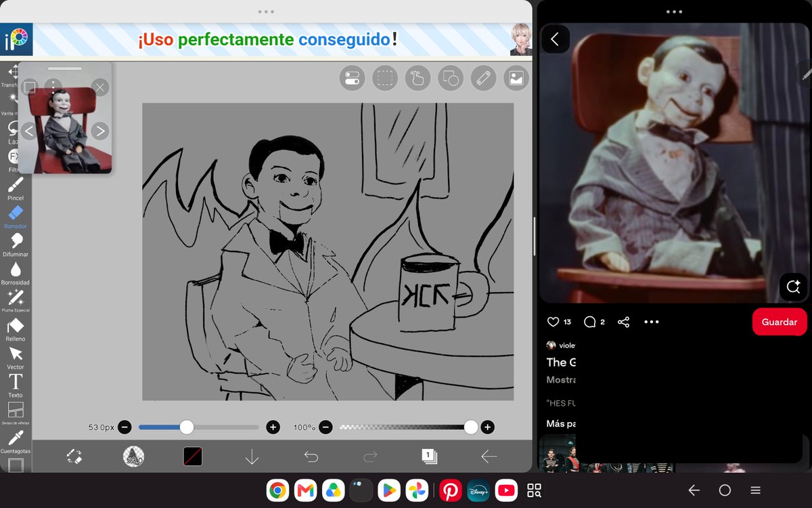Viewport: 812px width, 508px height.
Task: Pick the Borrosidad blur tool
Action: tap(15, 272)
